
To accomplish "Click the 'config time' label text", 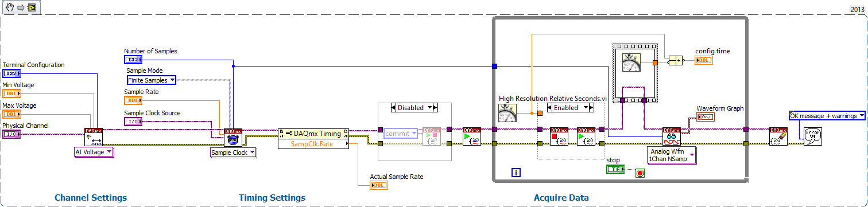I will pyautogui.click(x=712, y=51).
